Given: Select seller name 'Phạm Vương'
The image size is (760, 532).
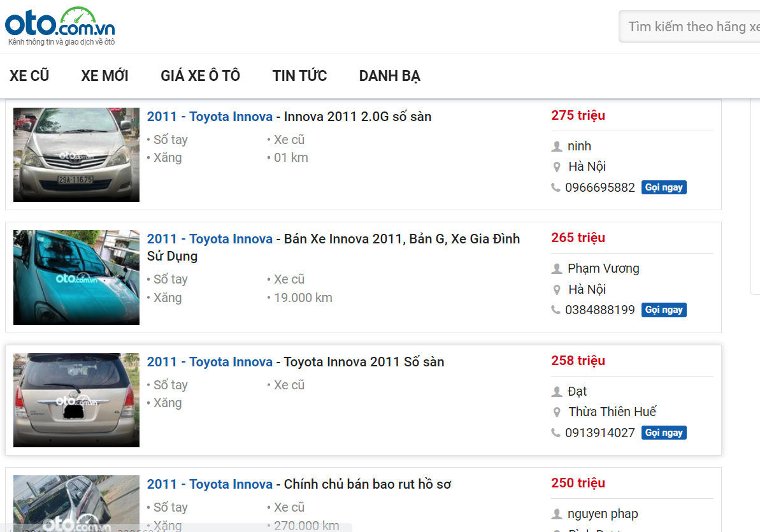Looking at the screenshot, I should pos(603,269).
